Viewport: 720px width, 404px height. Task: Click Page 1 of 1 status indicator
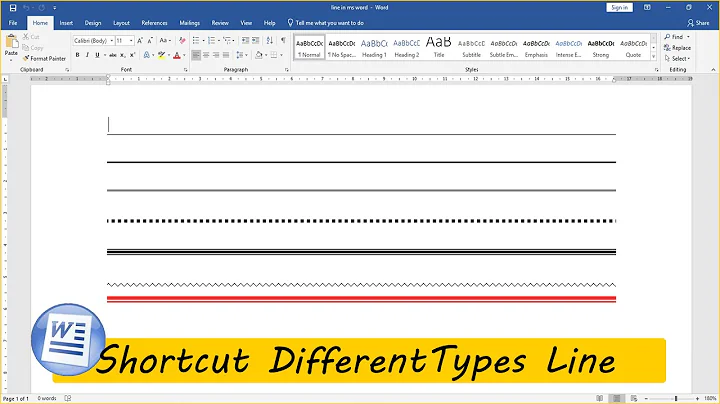tap(16, 398)
